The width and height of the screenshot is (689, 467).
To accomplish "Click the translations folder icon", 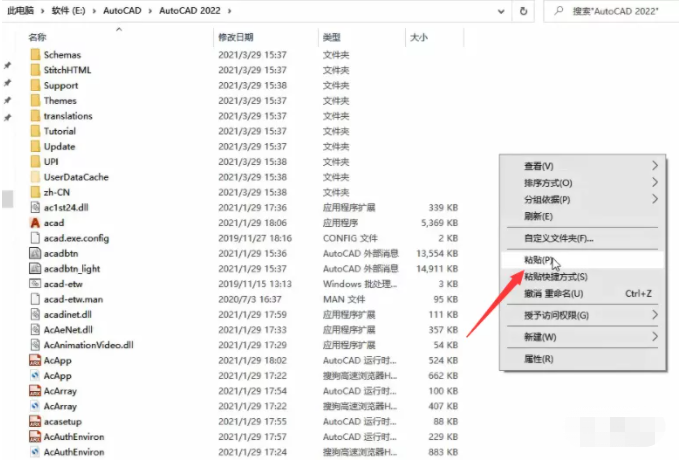I will click(x=35, y=116).
